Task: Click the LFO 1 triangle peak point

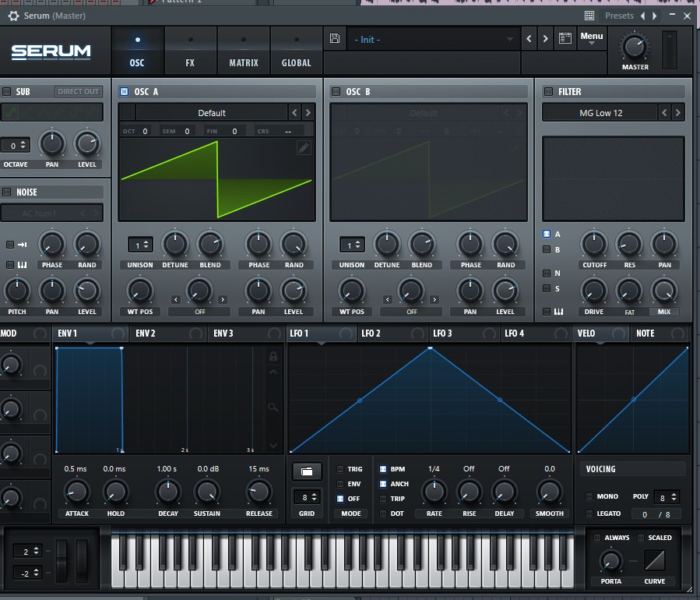Action: pyautogui.click(x=430, y=348)
